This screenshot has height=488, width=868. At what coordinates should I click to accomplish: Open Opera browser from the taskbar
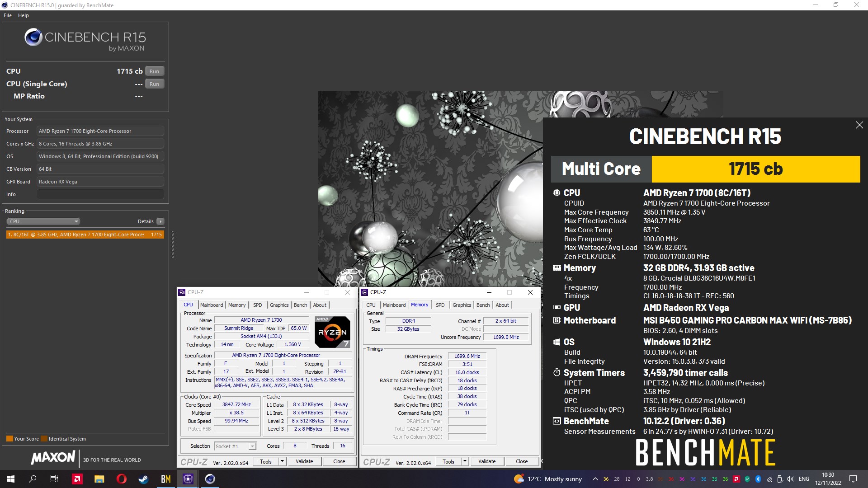(121, 479)
